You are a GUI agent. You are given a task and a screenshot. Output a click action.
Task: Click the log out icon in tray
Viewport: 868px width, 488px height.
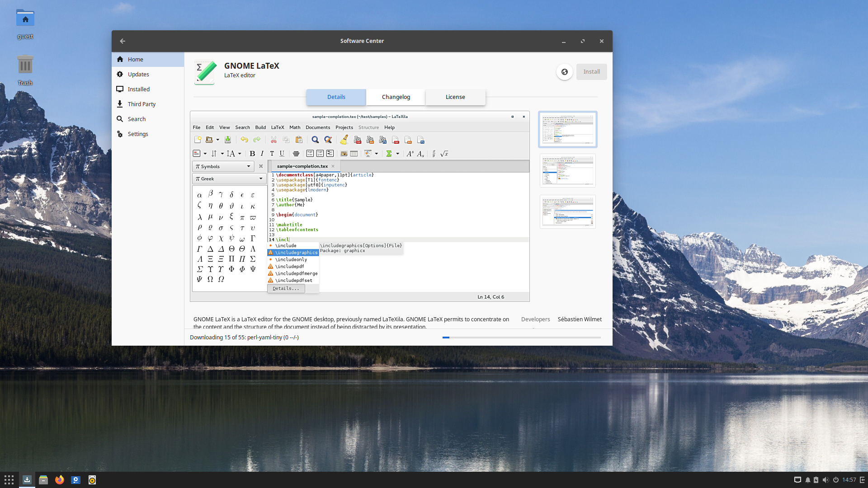862,480
